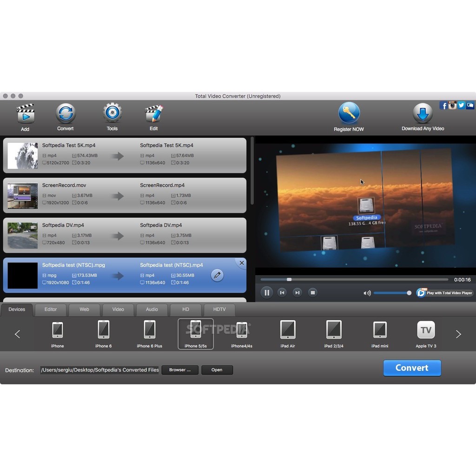Switch to the Devices tab
Viewport: 476px width, 476px height.
point(17,309)
